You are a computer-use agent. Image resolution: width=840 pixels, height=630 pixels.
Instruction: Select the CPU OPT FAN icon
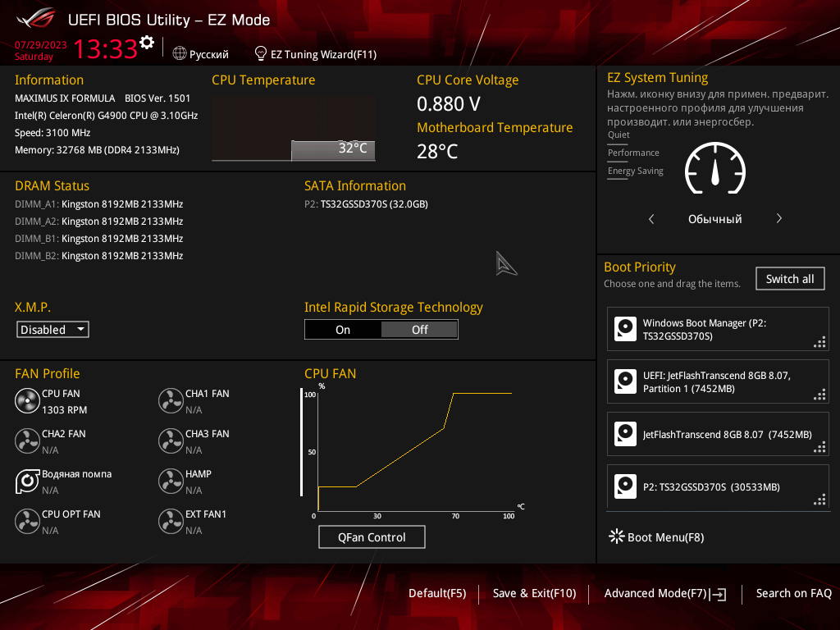click(27, 521)
